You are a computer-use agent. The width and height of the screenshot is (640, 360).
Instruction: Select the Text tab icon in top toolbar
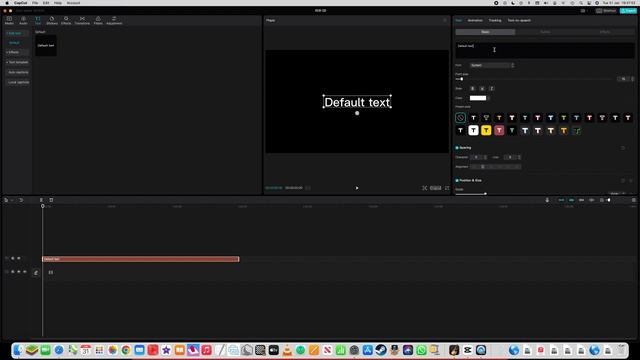(x=38, y=20)
